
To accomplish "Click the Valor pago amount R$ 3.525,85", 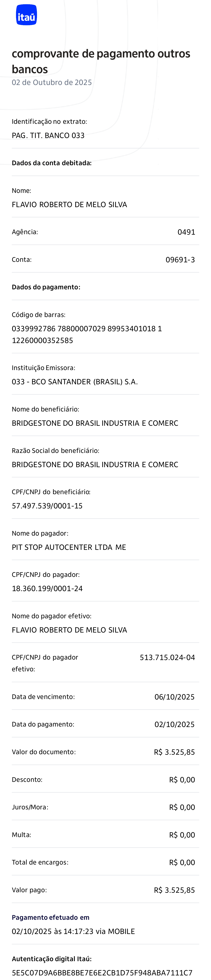I will coord(174,890).
